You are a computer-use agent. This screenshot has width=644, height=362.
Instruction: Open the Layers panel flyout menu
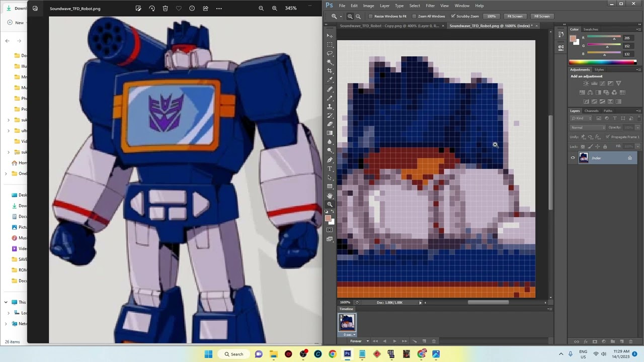point(638,111)
